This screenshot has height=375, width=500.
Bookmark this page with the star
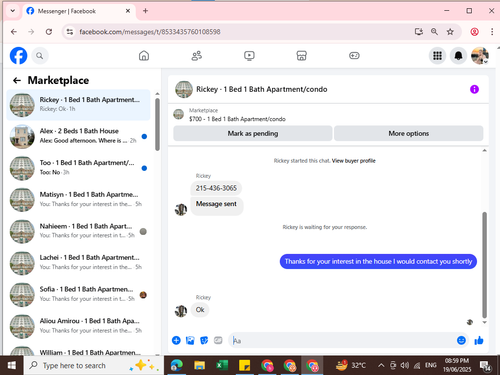[x=450, y=32]
